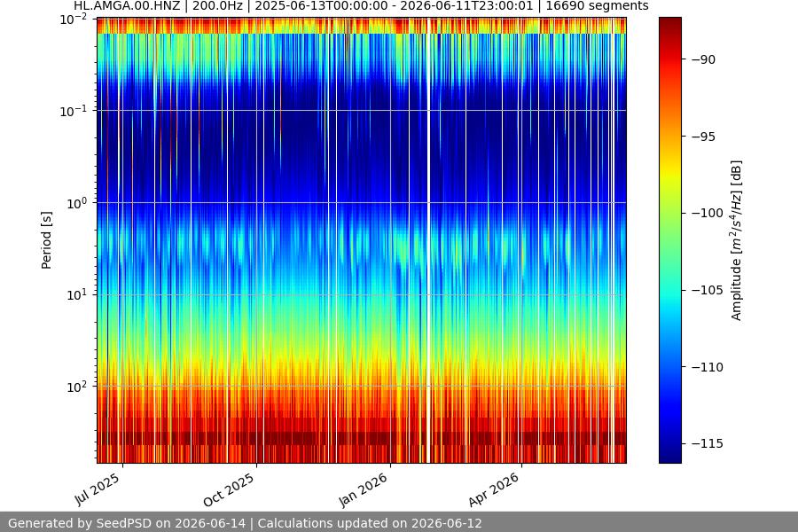Click the '200.0Hz' sampling rate text

click(x=217, y=5)
